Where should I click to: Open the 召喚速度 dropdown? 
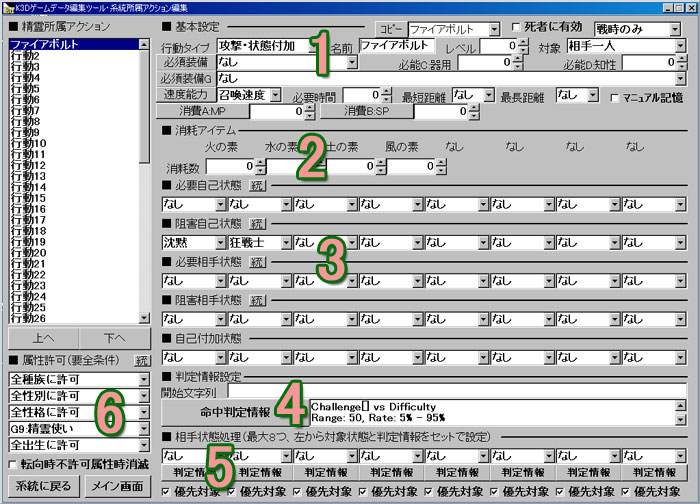[x=276, y=95]
